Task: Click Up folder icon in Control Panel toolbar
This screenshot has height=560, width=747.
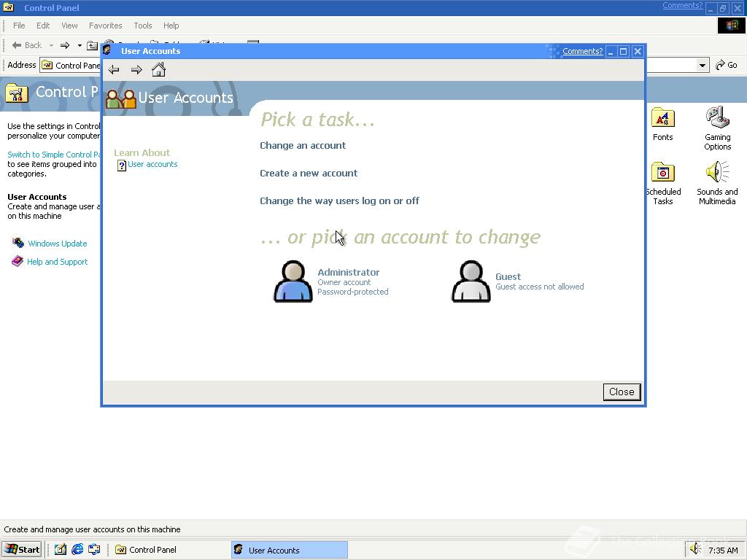Action: click(x=92, y=46)
